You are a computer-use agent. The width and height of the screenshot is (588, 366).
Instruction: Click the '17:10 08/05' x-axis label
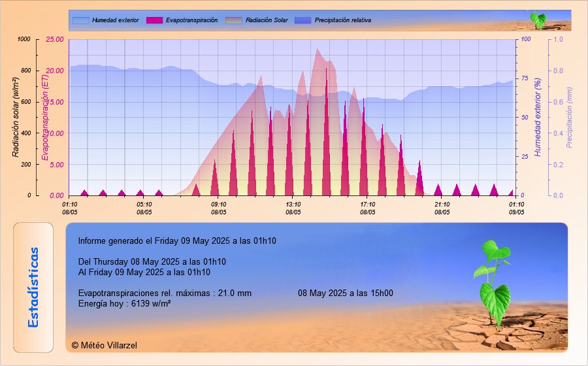pyautogui.click(x=367, y=208)
